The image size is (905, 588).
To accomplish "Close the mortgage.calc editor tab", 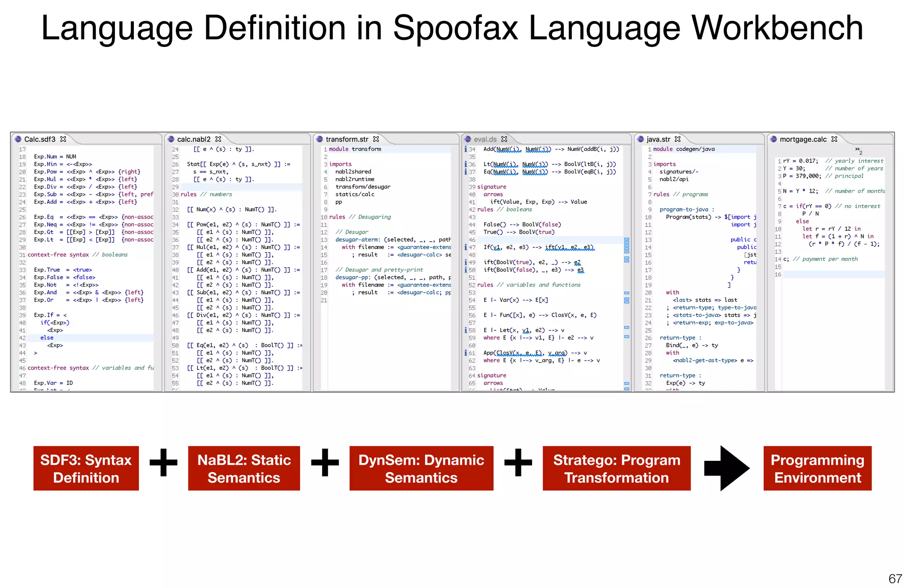I will coord(834,139).
